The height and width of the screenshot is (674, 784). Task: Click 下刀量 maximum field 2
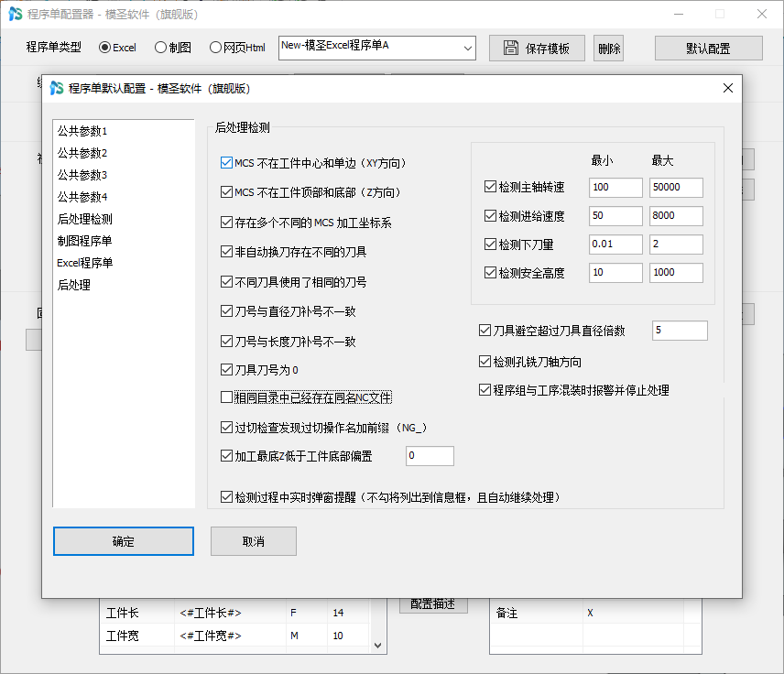(x=676, y=245)
